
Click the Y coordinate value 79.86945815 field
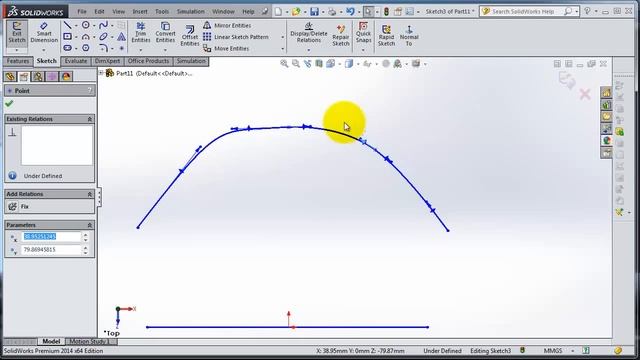pos(51,249)
